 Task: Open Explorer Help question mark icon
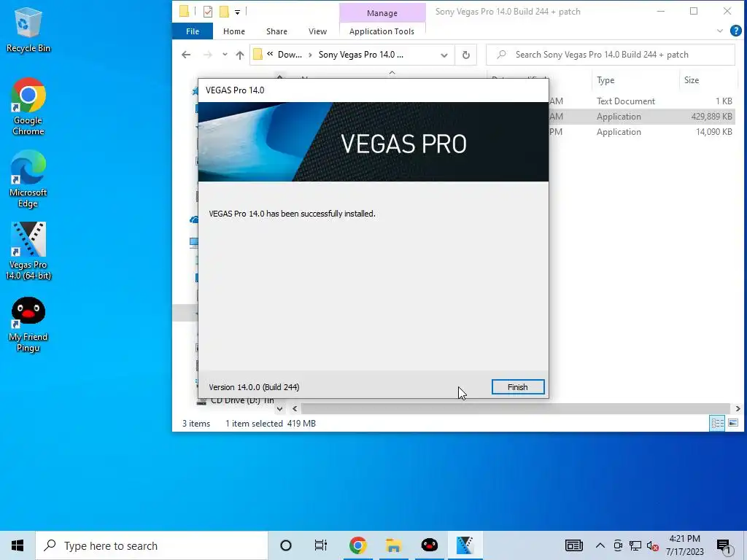(x=735, y=31)
